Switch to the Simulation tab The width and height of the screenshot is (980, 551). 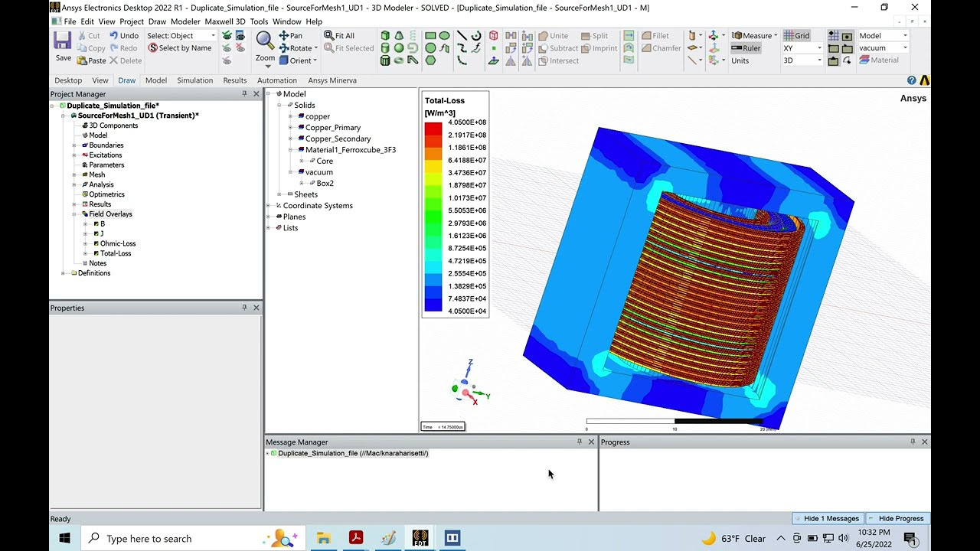(x=194, y=80)
